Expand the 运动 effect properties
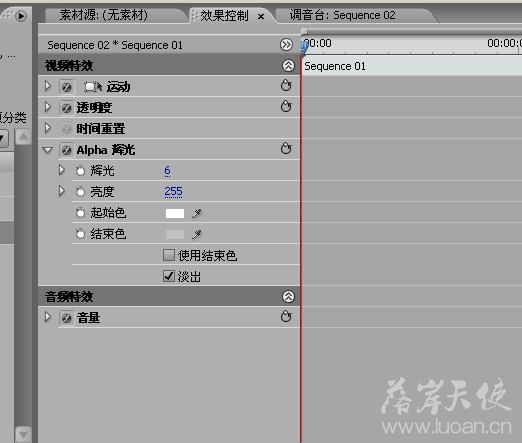Viewport: 522px width, 443px height. (48, 86)
